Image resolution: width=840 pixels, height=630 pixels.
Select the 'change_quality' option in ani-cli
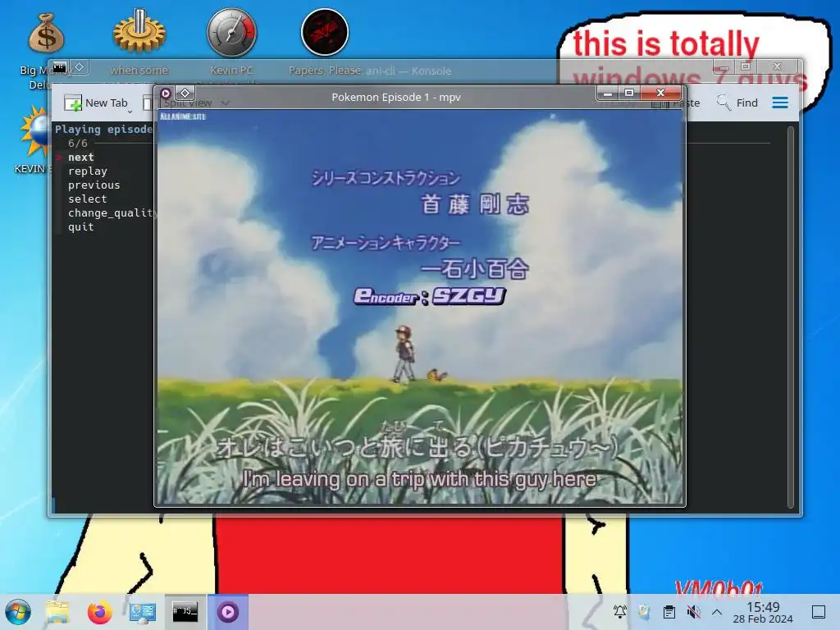point(111,212)
